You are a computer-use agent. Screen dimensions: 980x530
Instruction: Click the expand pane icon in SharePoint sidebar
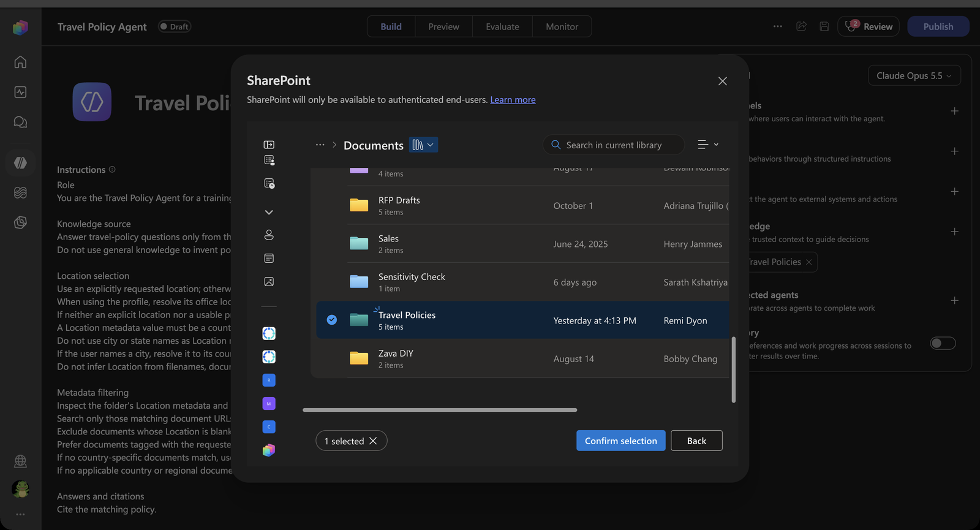tap(269, 145)
